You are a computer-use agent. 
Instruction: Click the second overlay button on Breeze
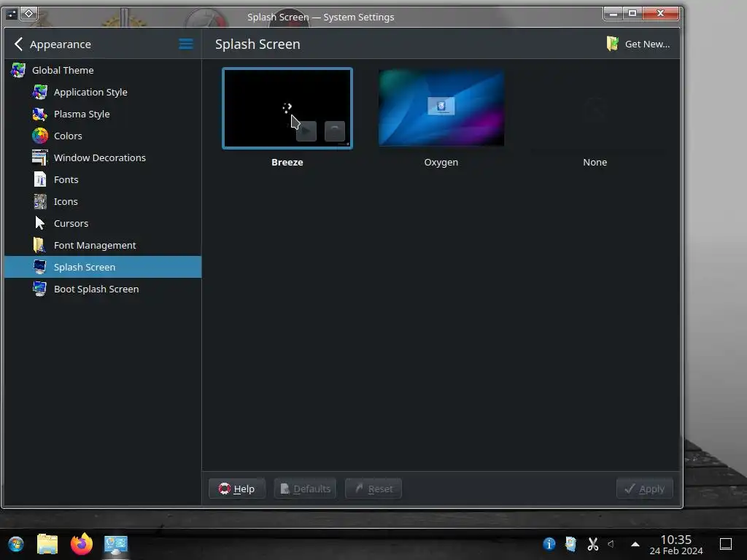coord(335,131)
